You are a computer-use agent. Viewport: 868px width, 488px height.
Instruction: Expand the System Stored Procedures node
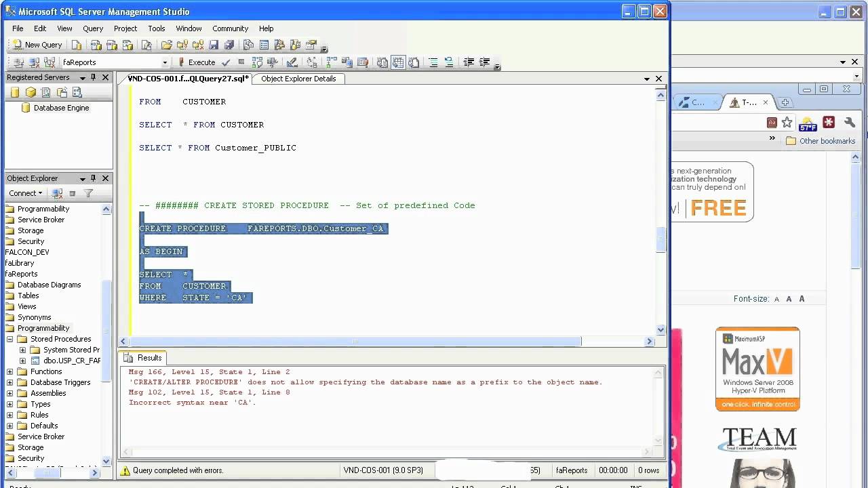click(x=22, y=350)
